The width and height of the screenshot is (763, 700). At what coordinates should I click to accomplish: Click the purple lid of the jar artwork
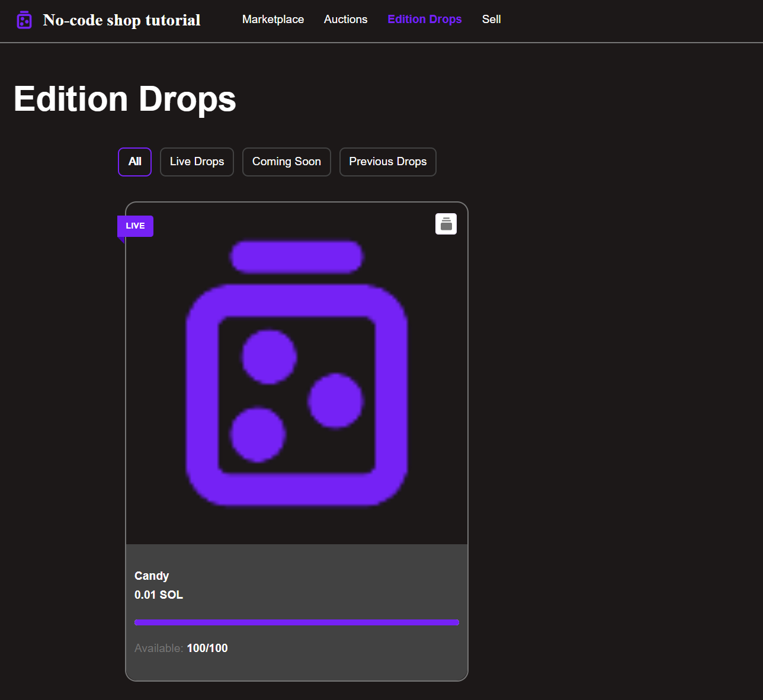coord(296,257)
